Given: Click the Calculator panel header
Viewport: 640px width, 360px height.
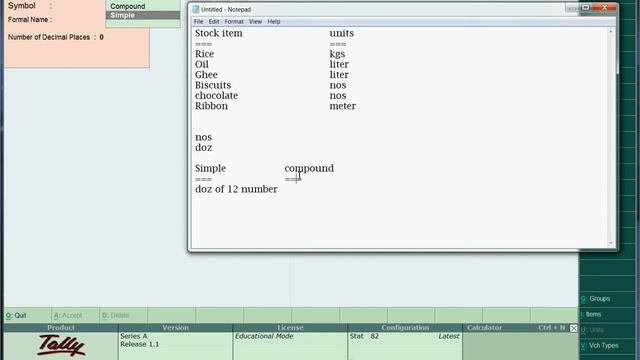Looking at the screenshot, I should click(484, 328).
